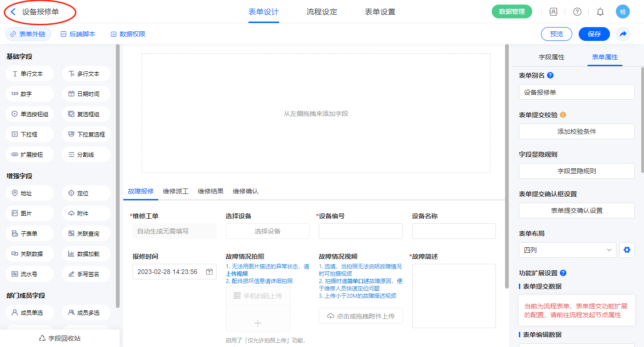644x347 pixels.
Task: Open the help question mark icon
Action: point(577,12)
